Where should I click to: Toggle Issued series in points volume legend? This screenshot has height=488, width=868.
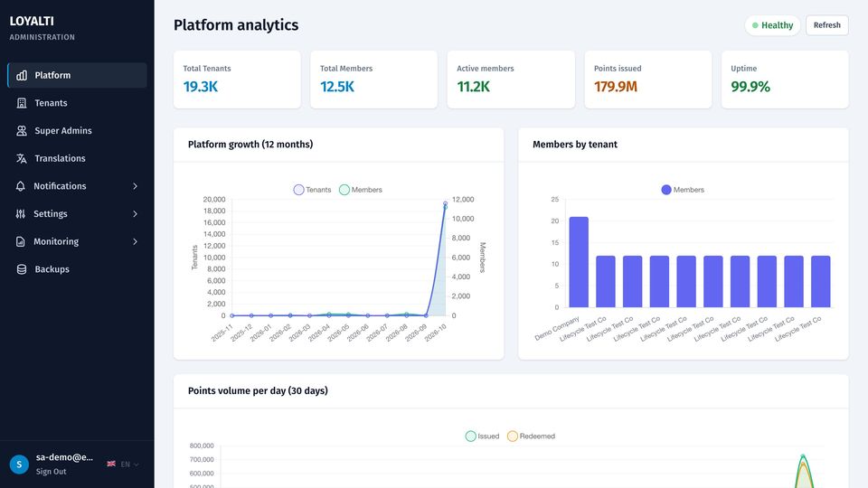[482, 436]
